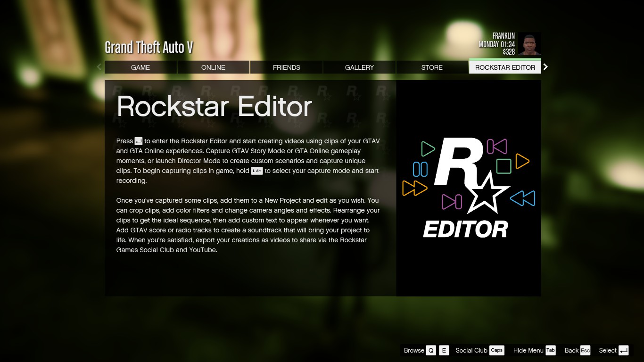Image resolution: width=644 pixels, height=362 pixels.
Task: Click the "Grand Theft Auto V" title
Action: [149, 47]
